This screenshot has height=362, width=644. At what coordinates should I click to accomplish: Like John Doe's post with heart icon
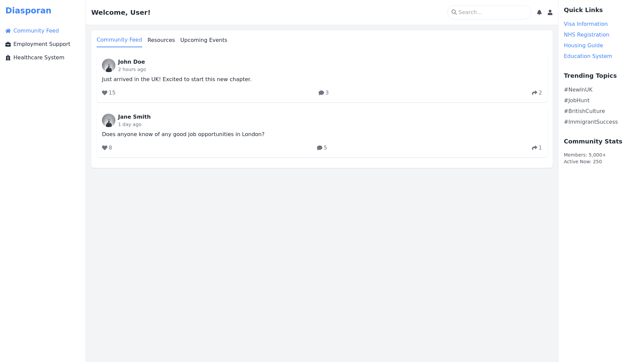pos(105,93)
